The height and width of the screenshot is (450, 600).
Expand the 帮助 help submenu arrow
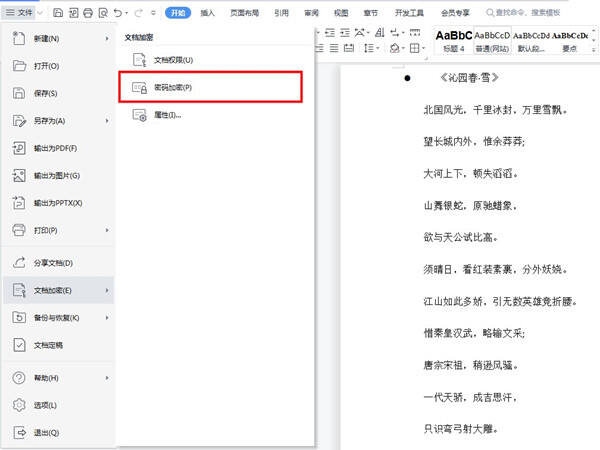(x=107, y=378)
